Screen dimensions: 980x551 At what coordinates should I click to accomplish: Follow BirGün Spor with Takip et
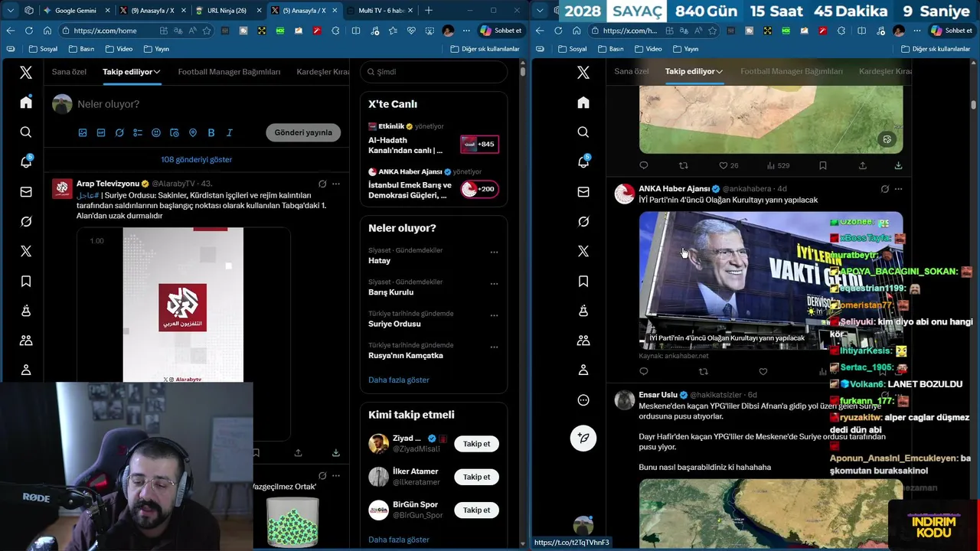click(x=476, y=510)
